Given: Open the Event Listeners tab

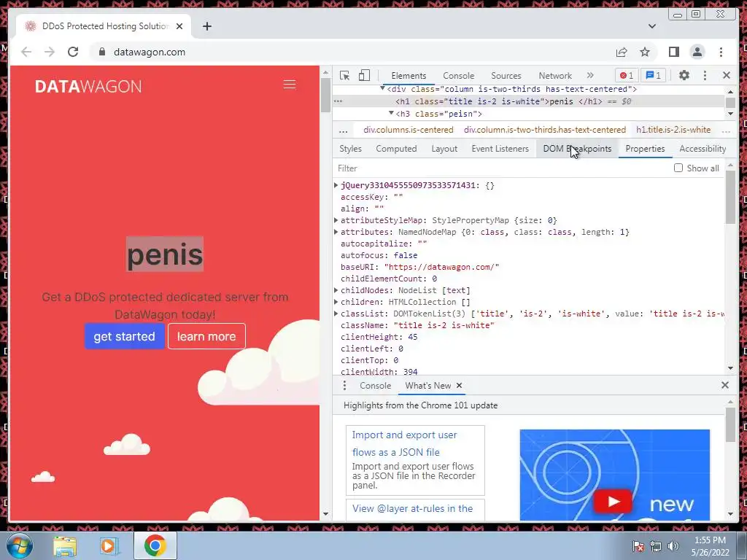Looking at the screenshot, I should pos(500,149).
